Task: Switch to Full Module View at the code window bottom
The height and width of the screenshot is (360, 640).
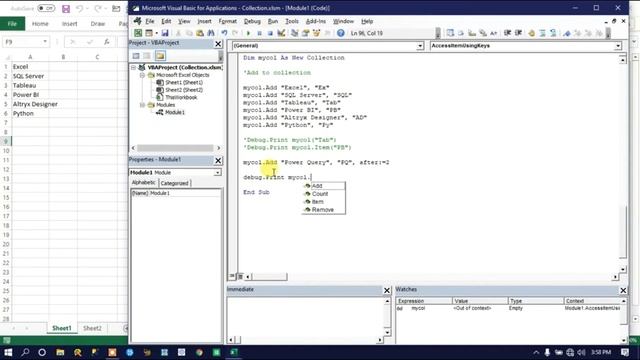Action: click(x=240, y=276)
